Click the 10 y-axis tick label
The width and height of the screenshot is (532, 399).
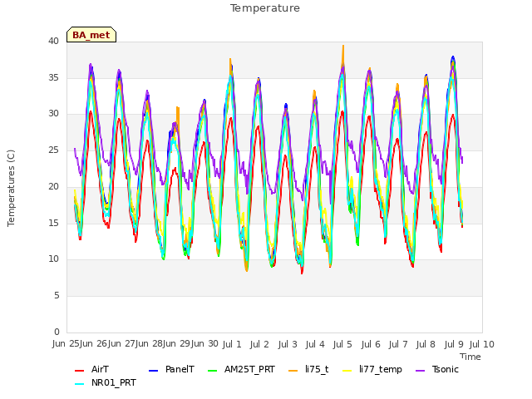click(x=53, y=259)
